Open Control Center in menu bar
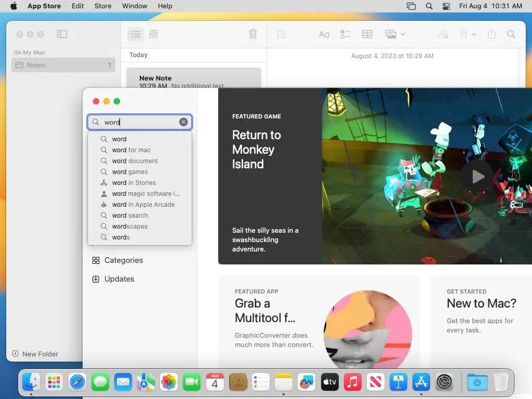The width and height of the screenshot is (532, 399). click(446, 6)
